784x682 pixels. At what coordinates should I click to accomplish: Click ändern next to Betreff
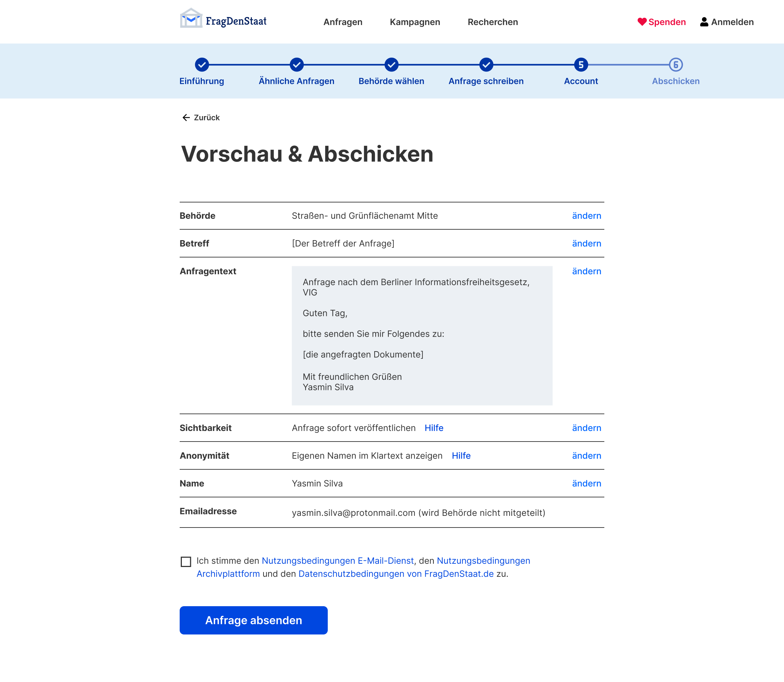coord(587,243)
